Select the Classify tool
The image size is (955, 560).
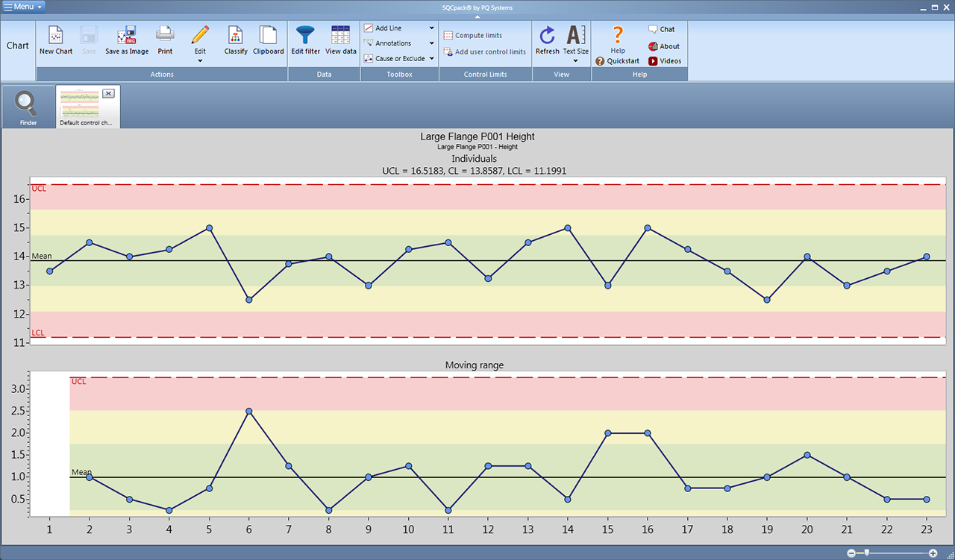point(236,41)
